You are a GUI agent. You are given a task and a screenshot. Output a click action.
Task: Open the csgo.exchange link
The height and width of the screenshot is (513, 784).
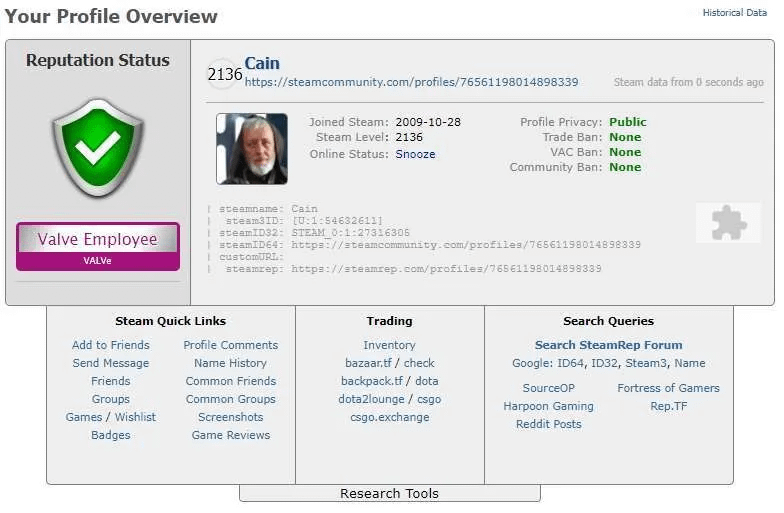(x=389, y=417)
